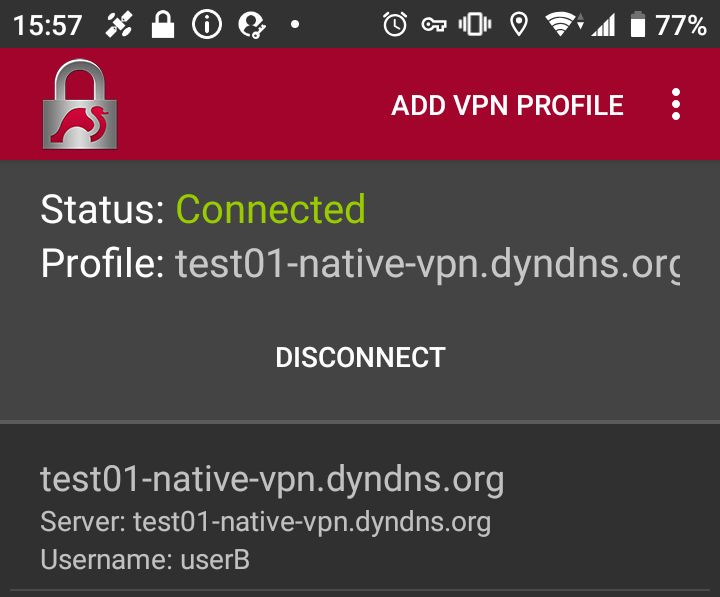Tap the info circle status icon
Screen dimensions: 720x597
(206, 25)
